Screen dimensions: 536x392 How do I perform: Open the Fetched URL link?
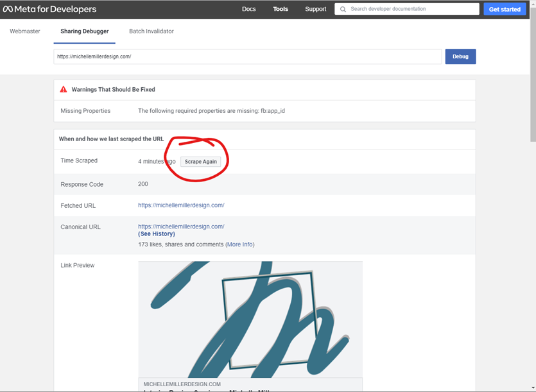tap(181, 205)
